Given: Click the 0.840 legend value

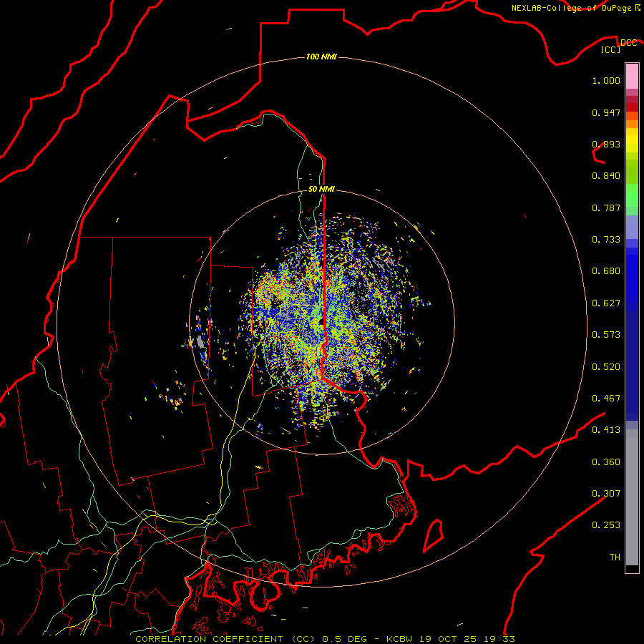Looking at the screenshot, I should pyautogui.click(x=606, y=176).
